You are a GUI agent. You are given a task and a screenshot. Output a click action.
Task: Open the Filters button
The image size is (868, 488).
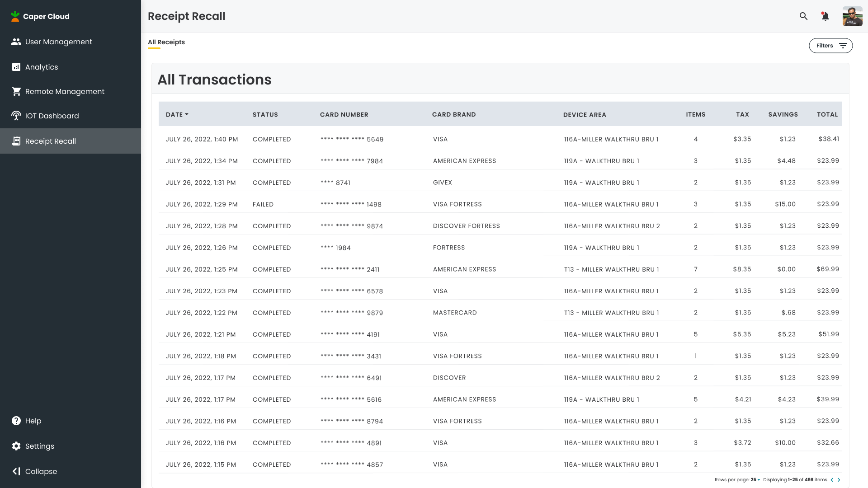coord(830,46)
